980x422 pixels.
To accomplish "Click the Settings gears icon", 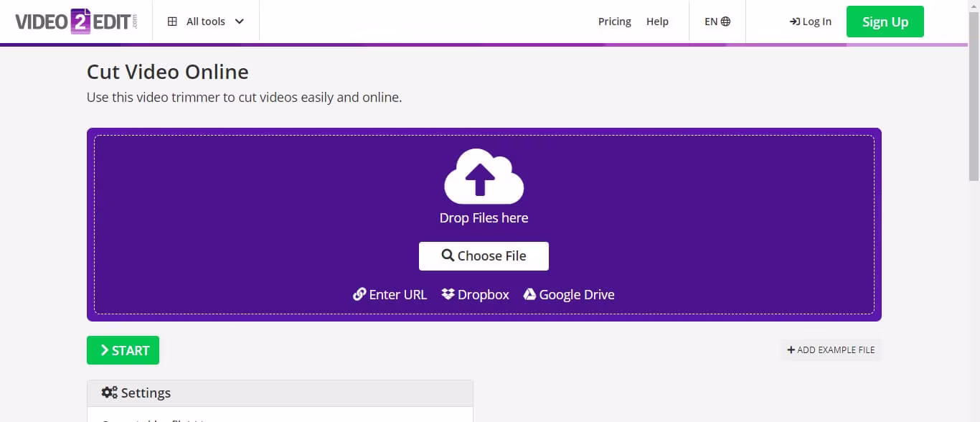I will tap(109, 393).
